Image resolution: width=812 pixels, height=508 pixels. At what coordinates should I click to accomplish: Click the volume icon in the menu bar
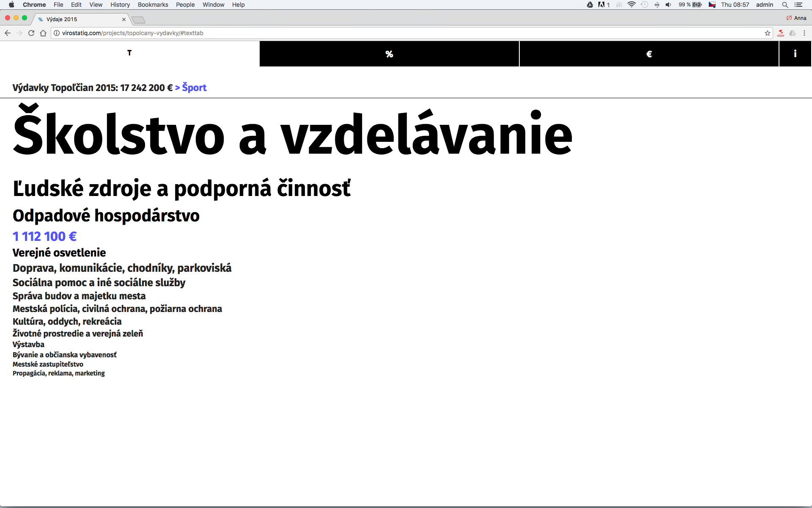pyautogui.click(x=668, y=5)
